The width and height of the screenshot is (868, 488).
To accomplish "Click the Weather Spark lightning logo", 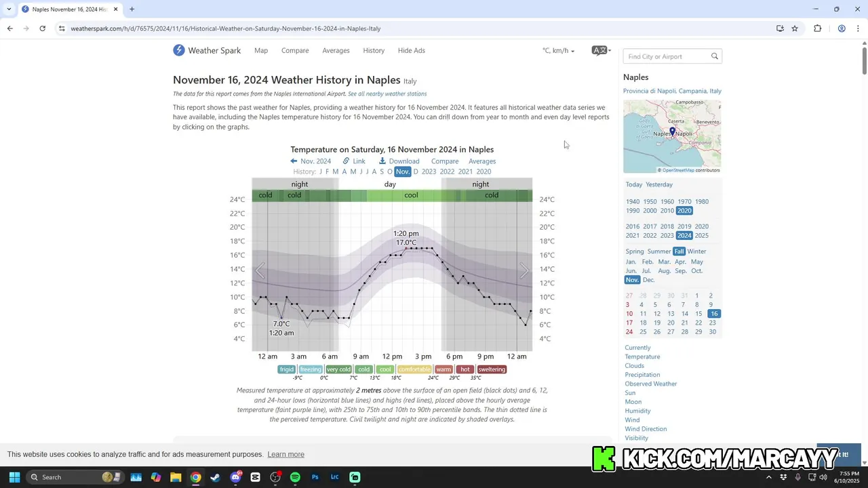I will coord(179,50).
